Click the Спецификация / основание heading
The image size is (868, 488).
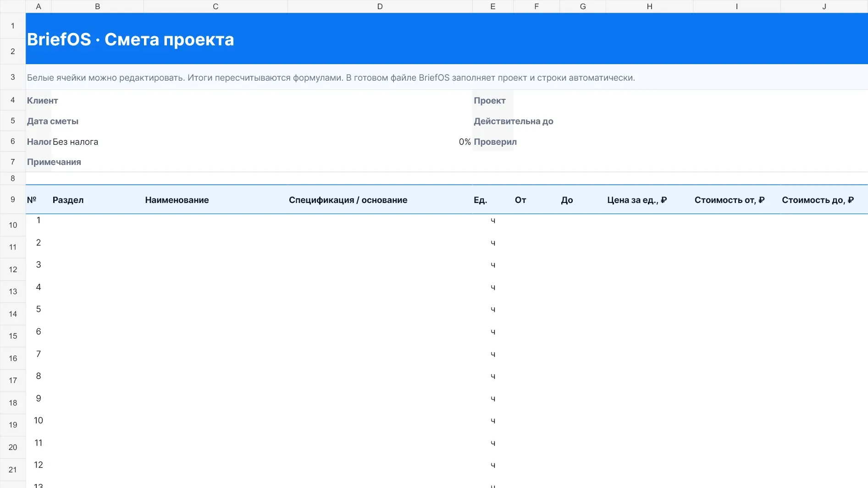coord(348,200)
